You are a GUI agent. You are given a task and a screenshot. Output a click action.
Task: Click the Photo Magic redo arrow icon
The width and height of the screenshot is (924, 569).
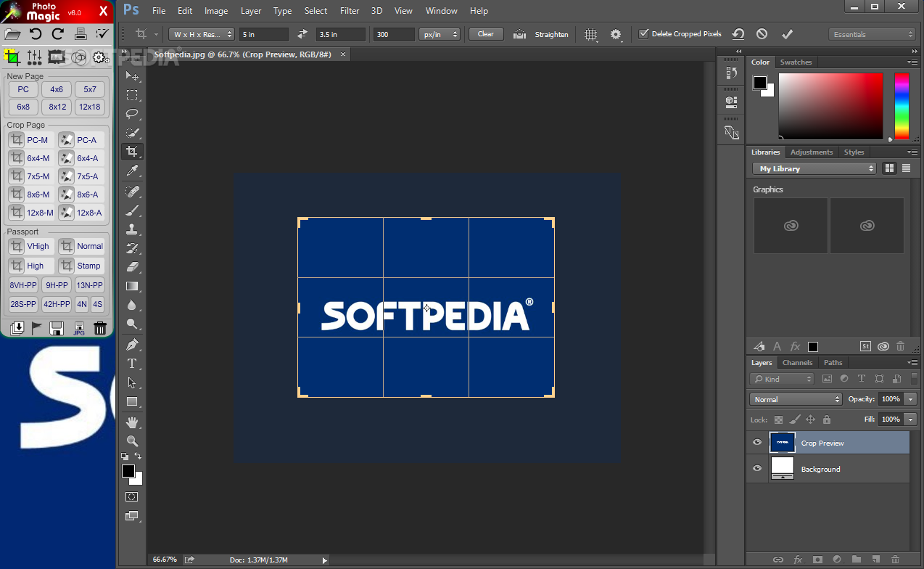[58, 33]
